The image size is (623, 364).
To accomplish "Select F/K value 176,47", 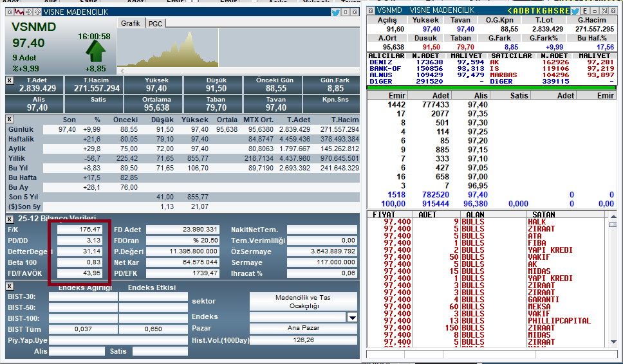I will [80, 230].
